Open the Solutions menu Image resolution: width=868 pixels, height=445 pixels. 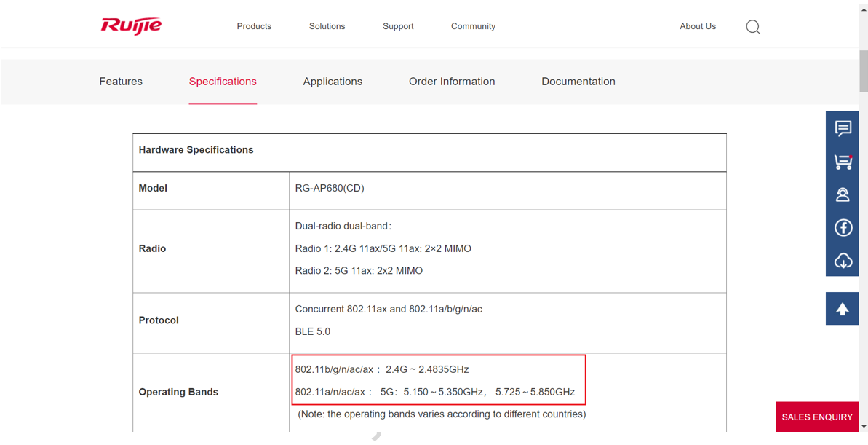coord(327,26)
